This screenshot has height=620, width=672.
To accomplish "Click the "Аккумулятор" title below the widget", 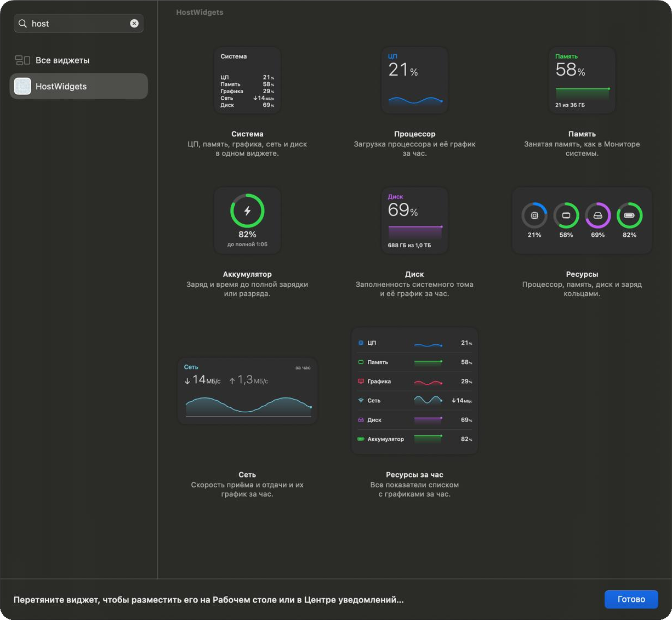I will [247, 274].
